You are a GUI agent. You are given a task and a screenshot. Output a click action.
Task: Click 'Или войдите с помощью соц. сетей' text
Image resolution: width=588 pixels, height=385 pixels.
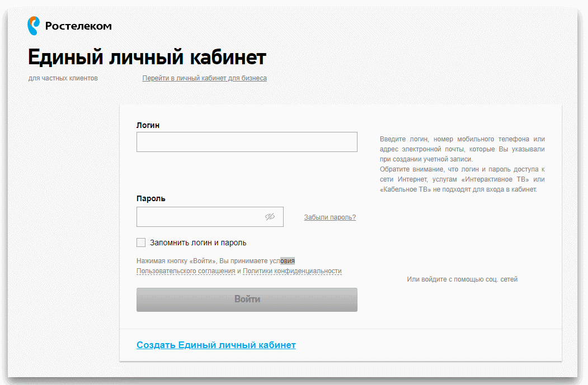[x=462, y=279]
